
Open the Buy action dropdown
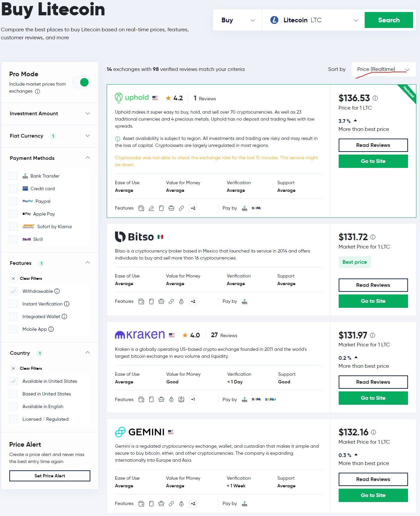pos(237,20)
